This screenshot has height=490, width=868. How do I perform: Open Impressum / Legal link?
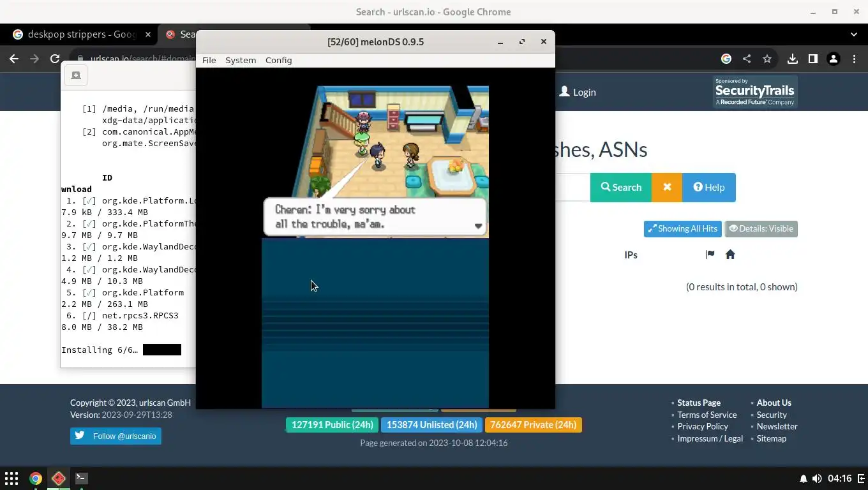710,438
